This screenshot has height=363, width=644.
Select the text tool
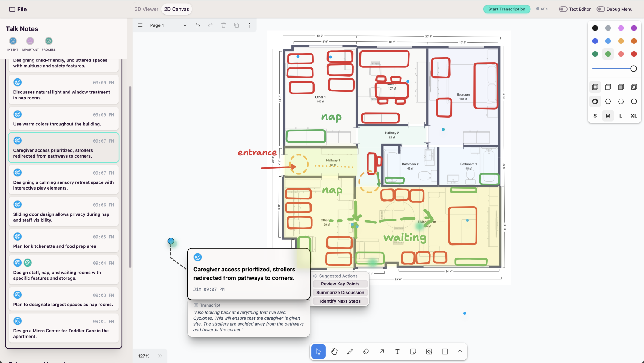point(397,351)
